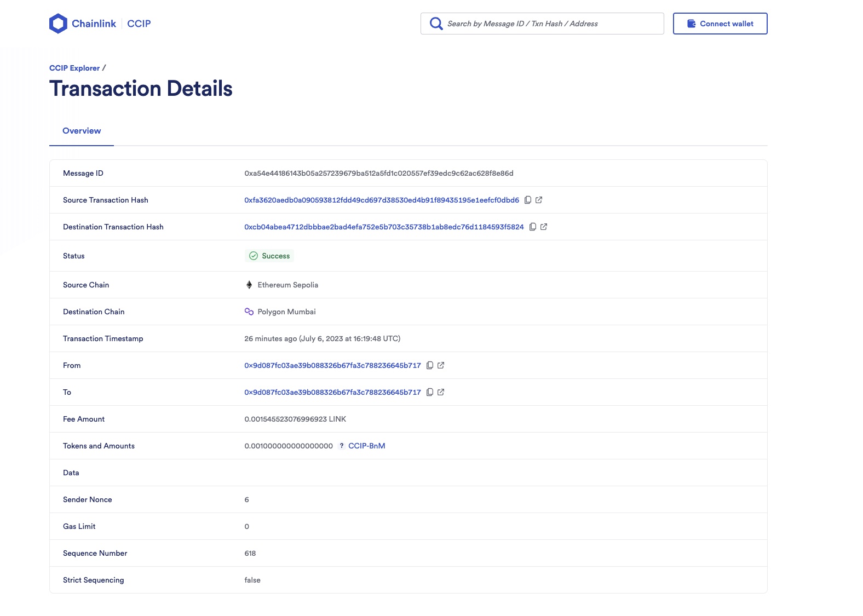This screenshot has width=863, height=616.
Task: Click the Chainlink hexagon logo
Action: [x=58, y=24]
